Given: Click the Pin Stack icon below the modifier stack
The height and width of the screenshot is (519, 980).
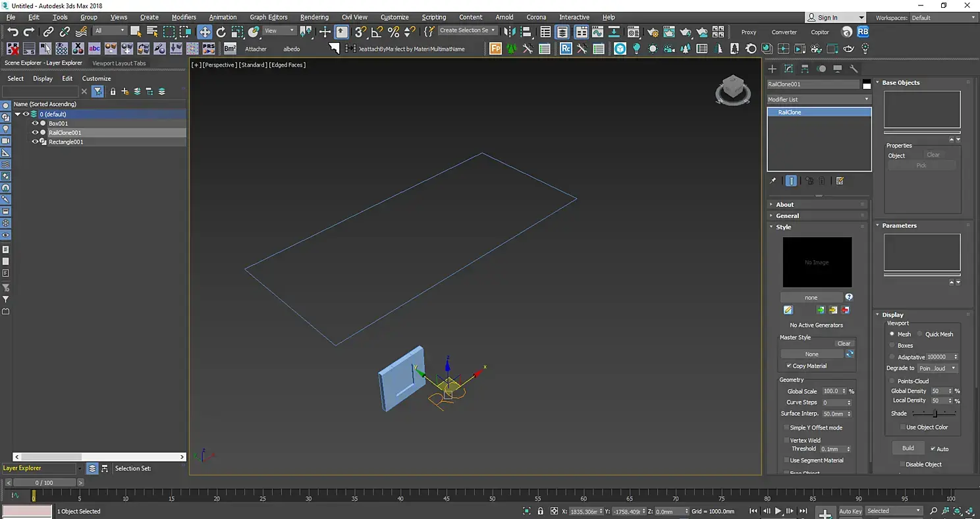Looking at the screenshot, I should (773, 181).
